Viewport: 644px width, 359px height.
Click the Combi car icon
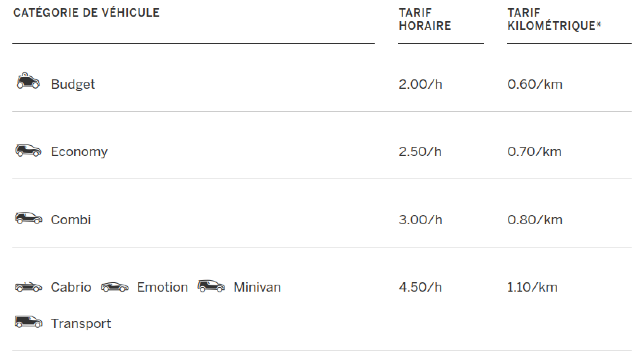[28, 218]
